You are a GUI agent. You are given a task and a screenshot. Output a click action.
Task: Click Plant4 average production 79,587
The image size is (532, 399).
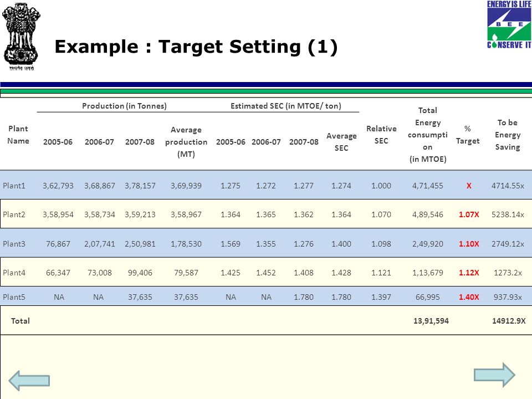[x=186, y=273]
